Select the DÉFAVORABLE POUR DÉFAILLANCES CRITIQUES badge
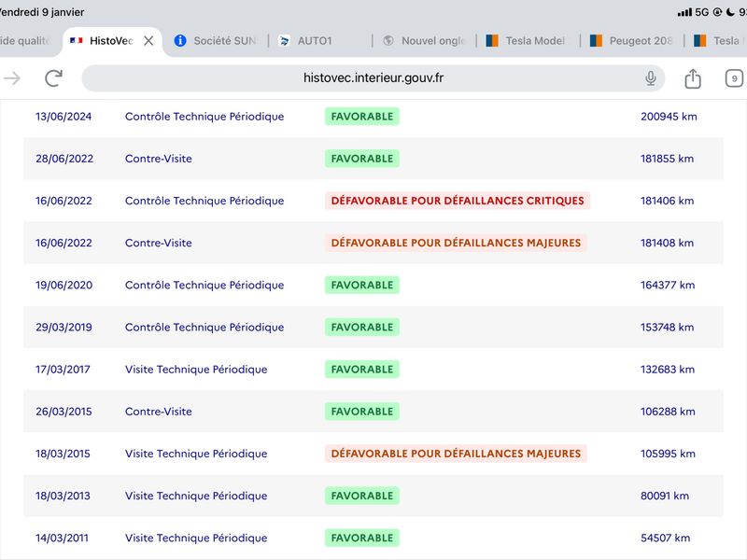 [458, 201]
